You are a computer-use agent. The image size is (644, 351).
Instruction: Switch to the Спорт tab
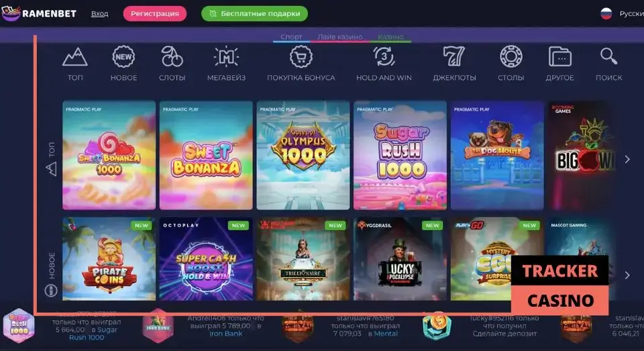(291, 37)
